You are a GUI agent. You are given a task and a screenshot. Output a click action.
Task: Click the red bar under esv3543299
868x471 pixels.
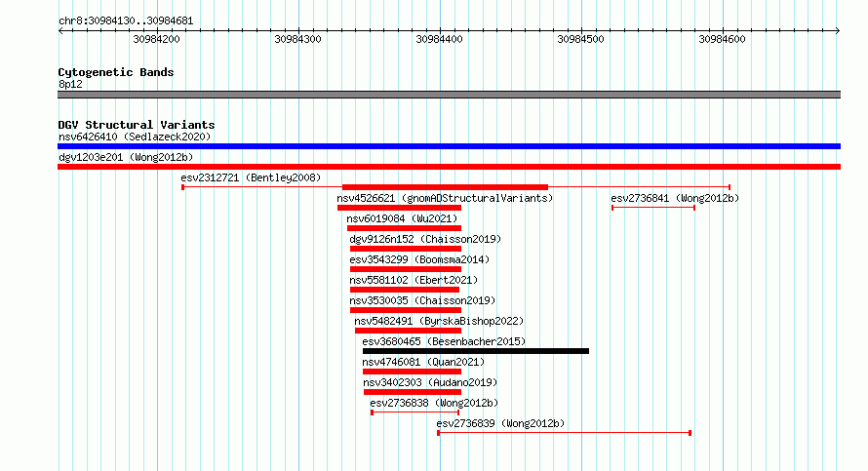tap(406, 269)
